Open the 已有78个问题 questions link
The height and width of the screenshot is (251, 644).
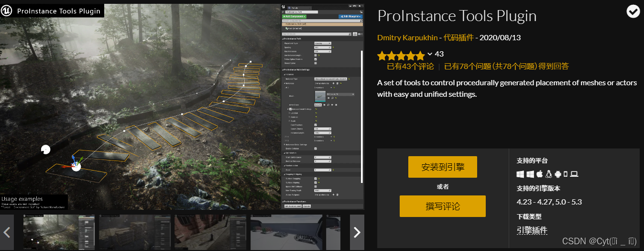506,67
